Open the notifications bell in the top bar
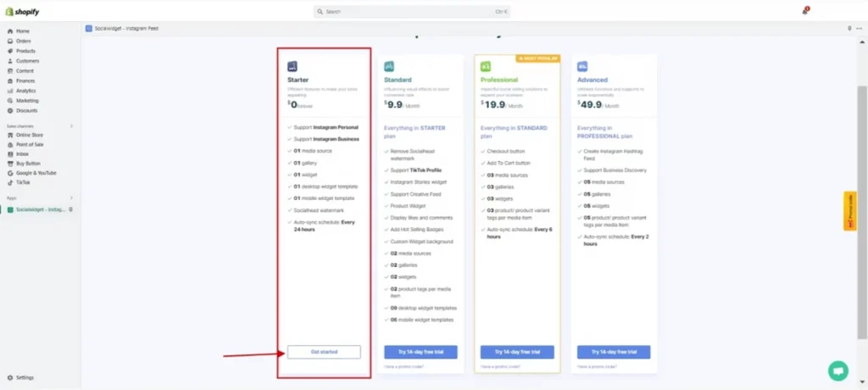 coord(805,11)
